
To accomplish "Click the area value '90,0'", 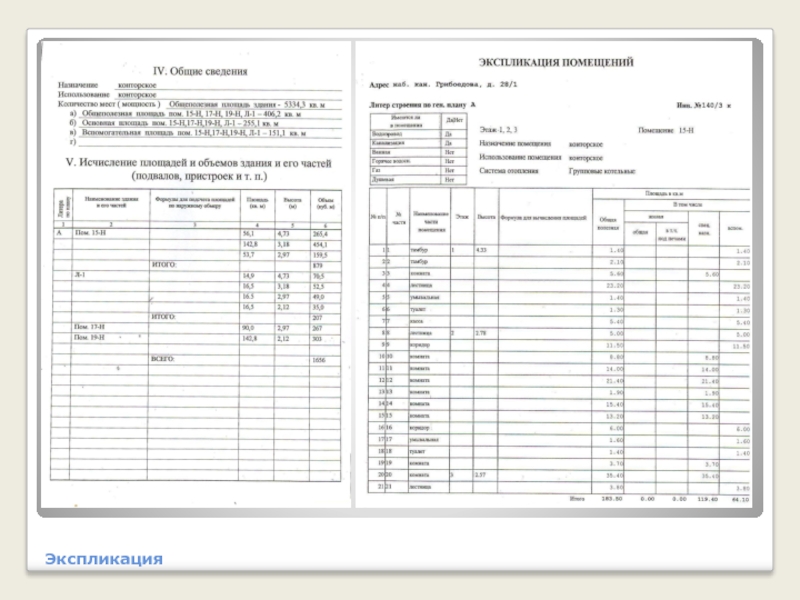I will pos(248,328).
